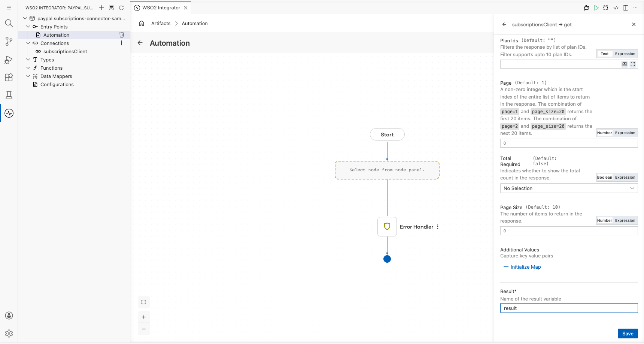Image resolution: width=644 pixels, height=344 pixels.
Task: Open the Total Required No Selection dropdown
Action: pyautogui.click(x=569, y=188)
